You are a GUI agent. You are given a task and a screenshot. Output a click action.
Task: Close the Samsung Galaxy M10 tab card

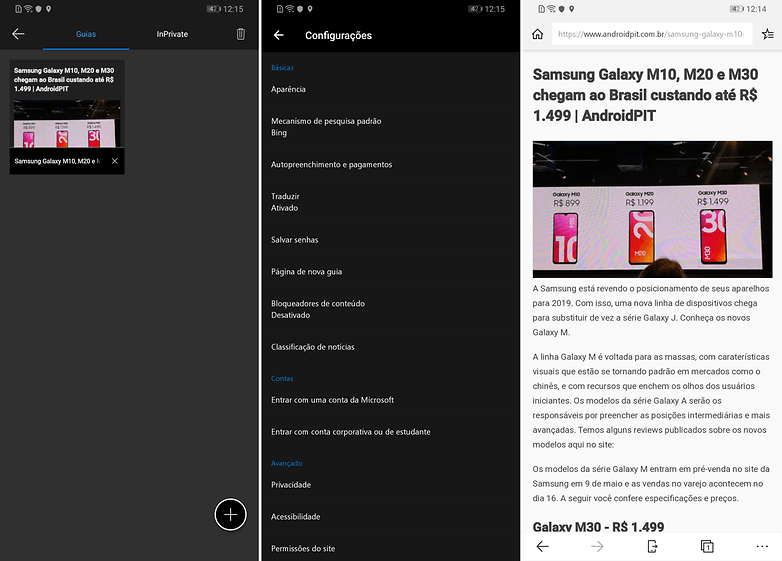pos(115,161)
